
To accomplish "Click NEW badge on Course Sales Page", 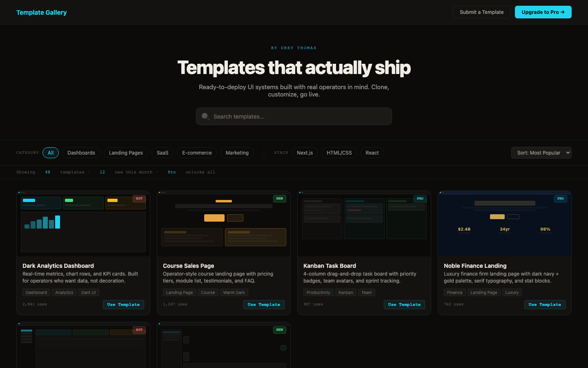I will coord(280,199).
